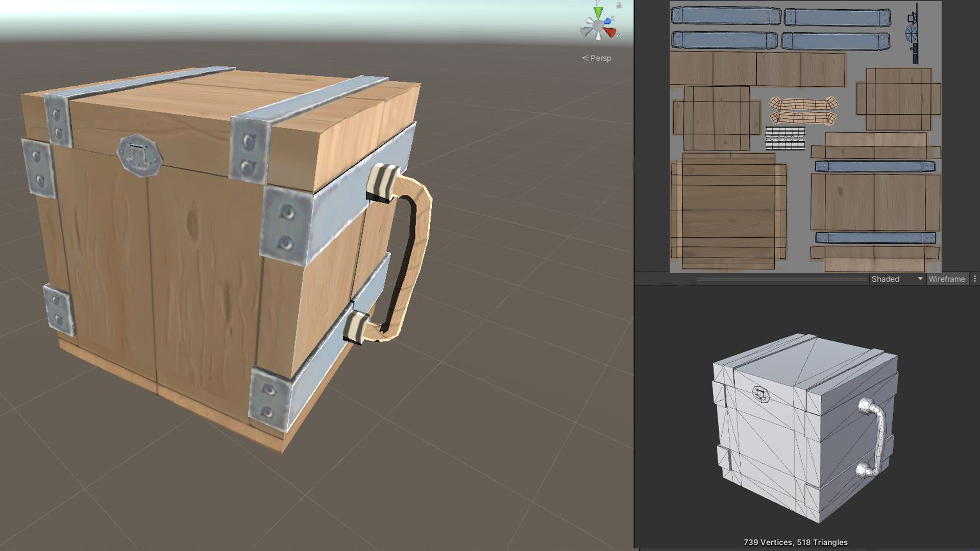Screen dimensions: 980x551
Task: Click the arrow of the Shaded dropdown
Action: tap(920, 279)
